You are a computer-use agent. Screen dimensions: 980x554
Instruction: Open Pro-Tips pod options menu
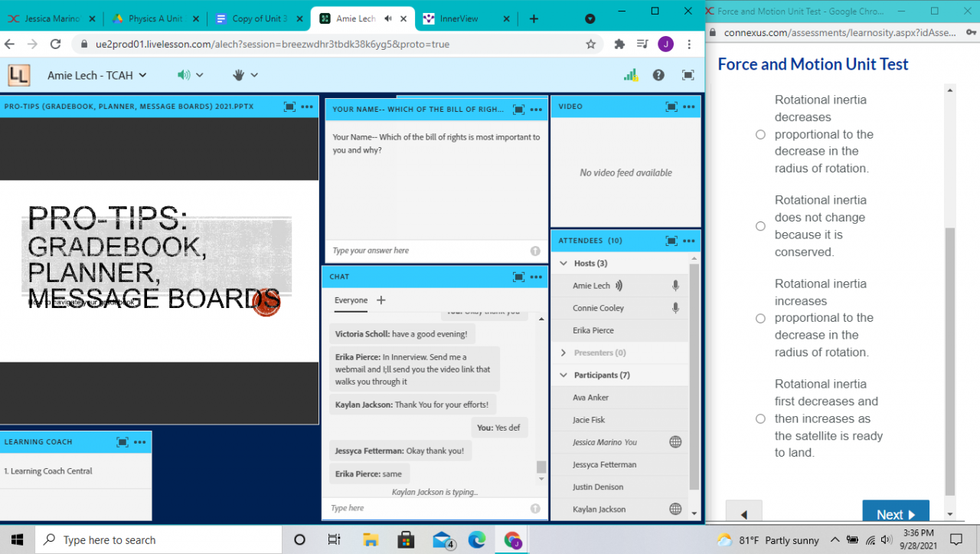pos(307,107)
